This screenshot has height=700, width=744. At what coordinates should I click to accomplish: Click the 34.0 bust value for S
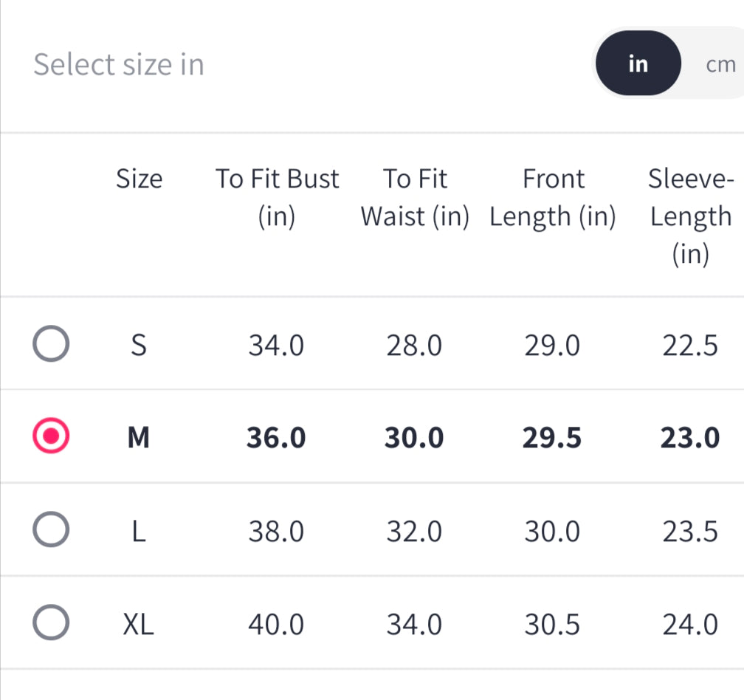(x=276, y=346)
